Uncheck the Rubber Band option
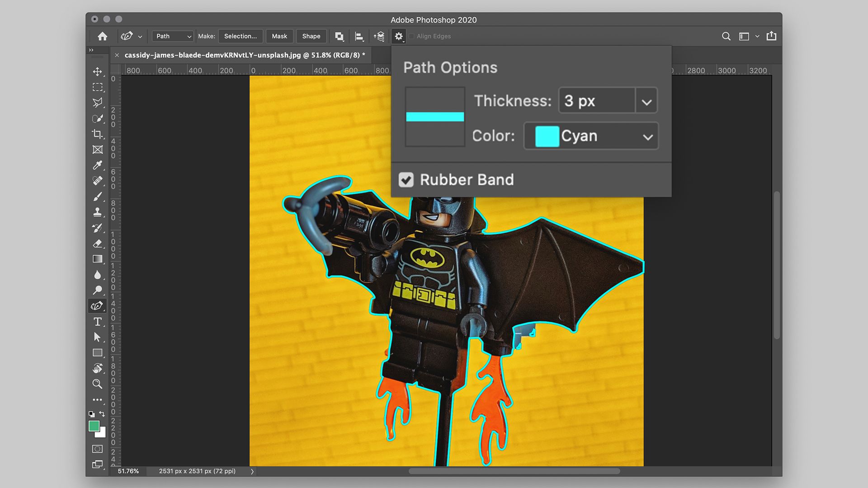Viewport: 868px width, 488px height. pos(406,179)
